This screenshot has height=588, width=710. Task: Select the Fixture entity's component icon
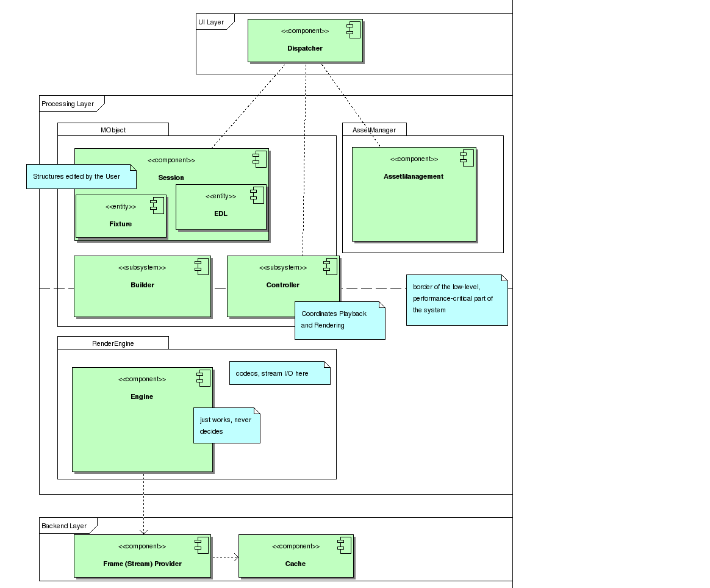click(x=157, y=206)
